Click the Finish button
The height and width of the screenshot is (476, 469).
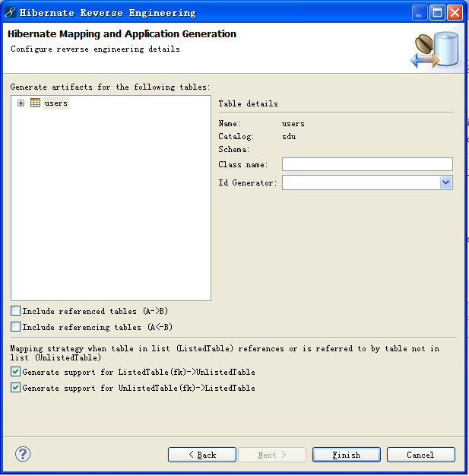pyautogui.click(x=347, y=455)
